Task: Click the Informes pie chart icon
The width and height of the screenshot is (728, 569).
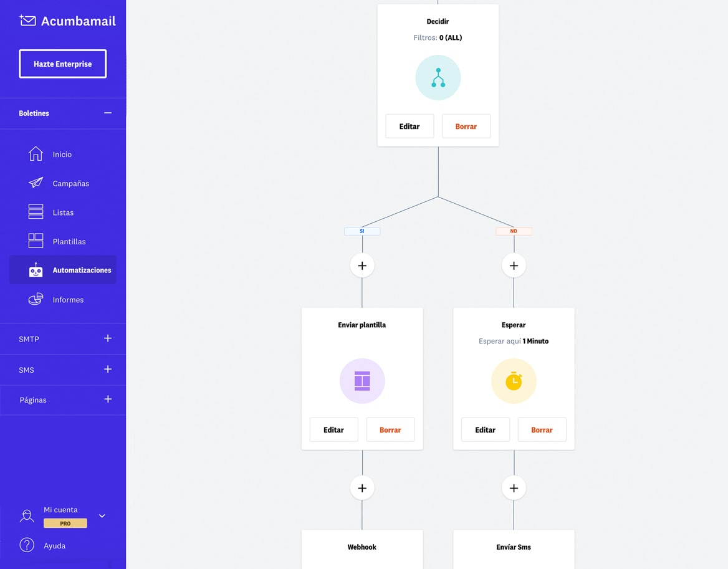Action: pyautogui.click(x=36, y=299)
